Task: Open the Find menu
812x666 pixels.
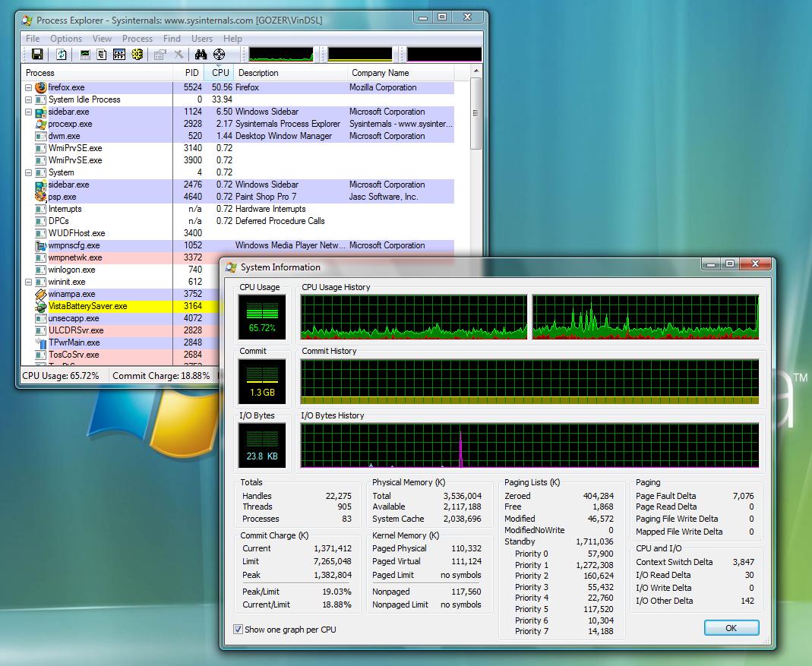Action: pyautogui.click(x=172, y=39)
